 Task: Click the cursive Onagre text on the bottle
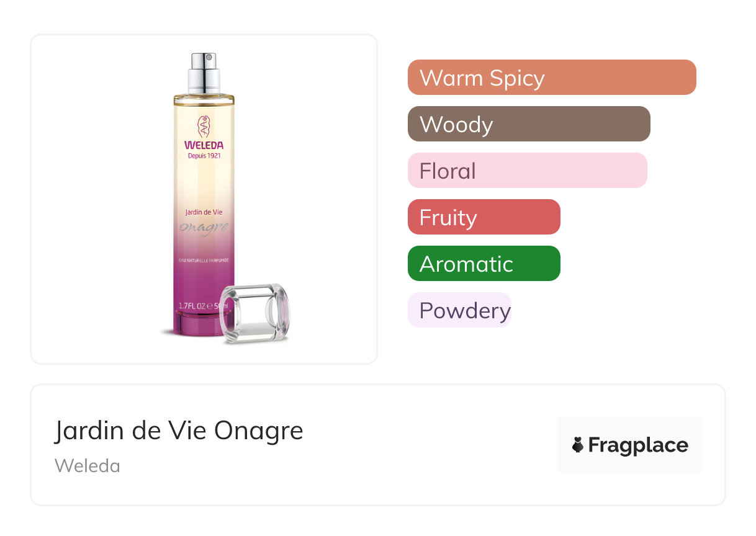point(204,226)
